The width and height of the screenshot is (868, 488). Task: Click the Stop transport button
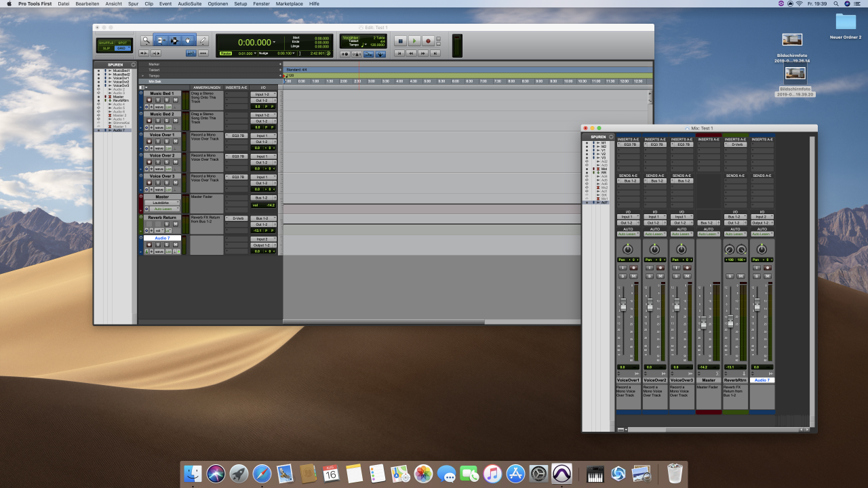coord(401,41)
